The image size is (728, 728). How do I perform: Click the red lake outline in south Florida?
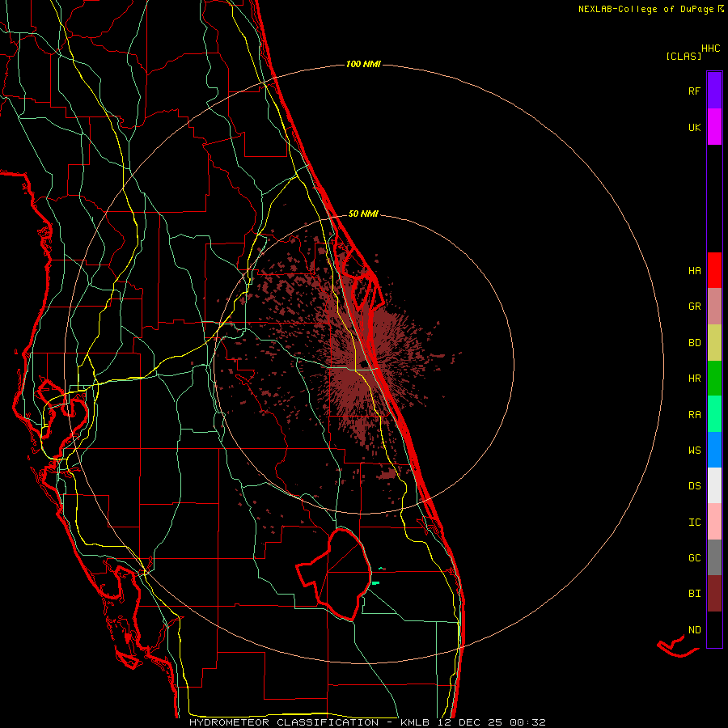tap(334, 574)
